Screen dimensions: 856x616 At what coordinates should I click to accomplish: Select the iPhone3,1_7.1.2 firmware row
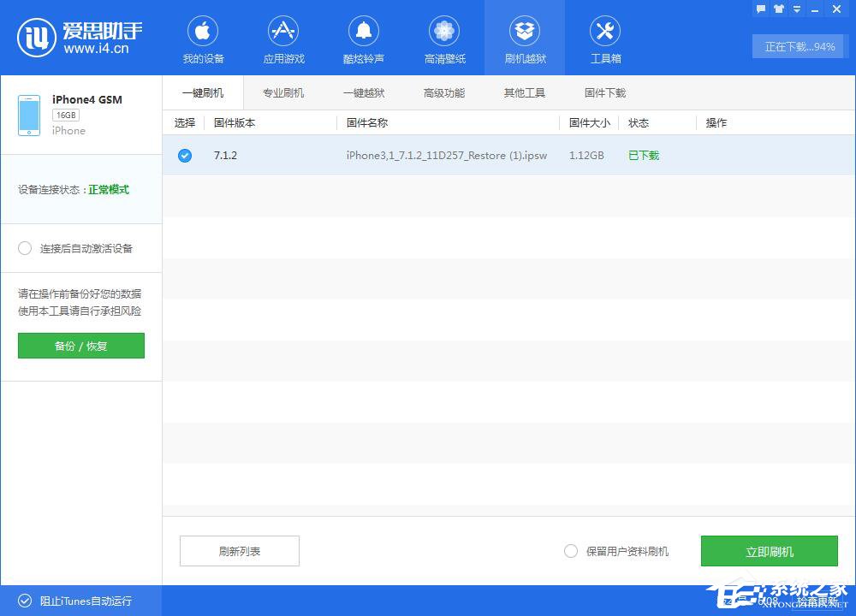point(447,156)
